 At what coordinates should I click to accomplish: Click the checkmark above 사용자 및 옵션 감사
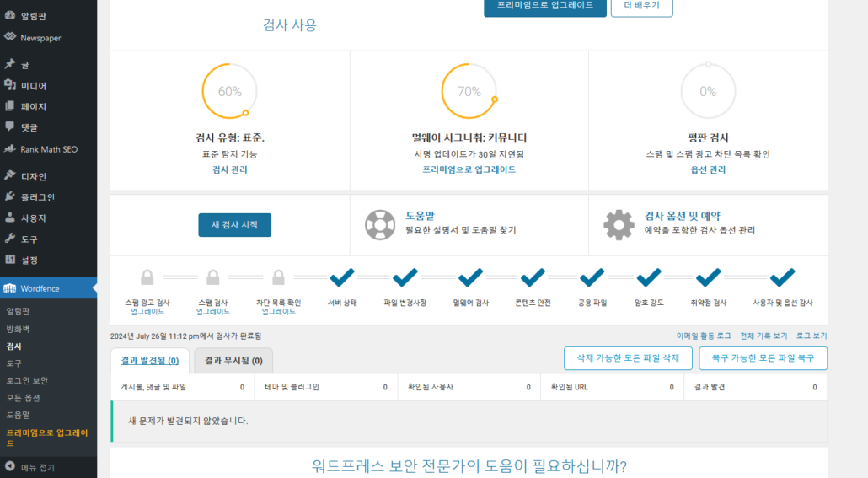(x=783, y=277)
